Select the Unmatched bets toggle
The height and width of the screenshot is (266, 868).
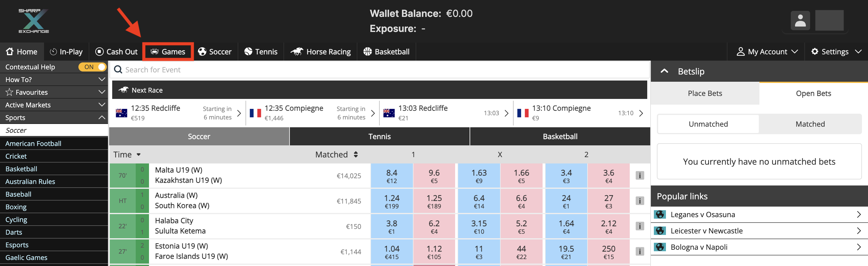point(708,124)
